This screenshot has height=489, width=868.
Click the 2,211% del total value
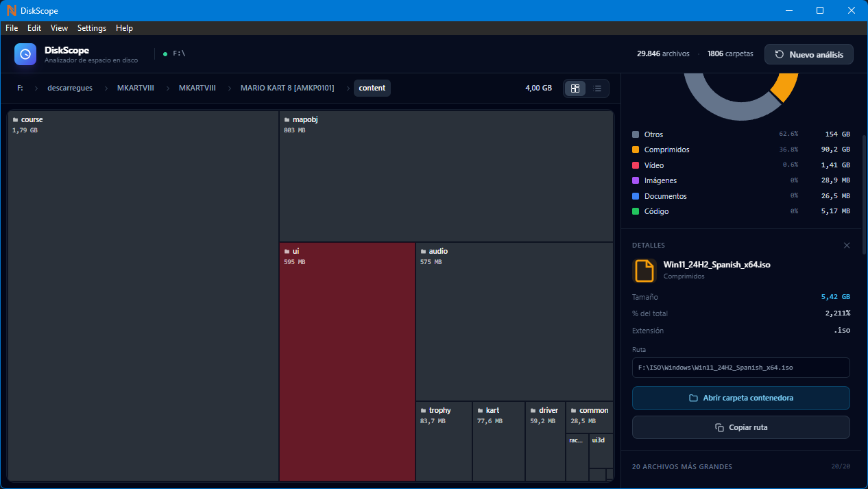tap(837, 313)
